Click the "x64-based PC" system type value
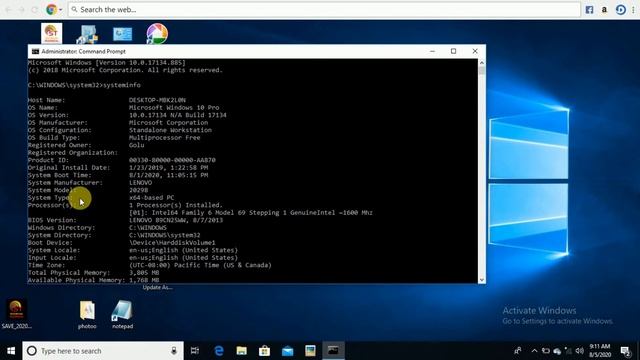640x360 pixels. point(152,198)
